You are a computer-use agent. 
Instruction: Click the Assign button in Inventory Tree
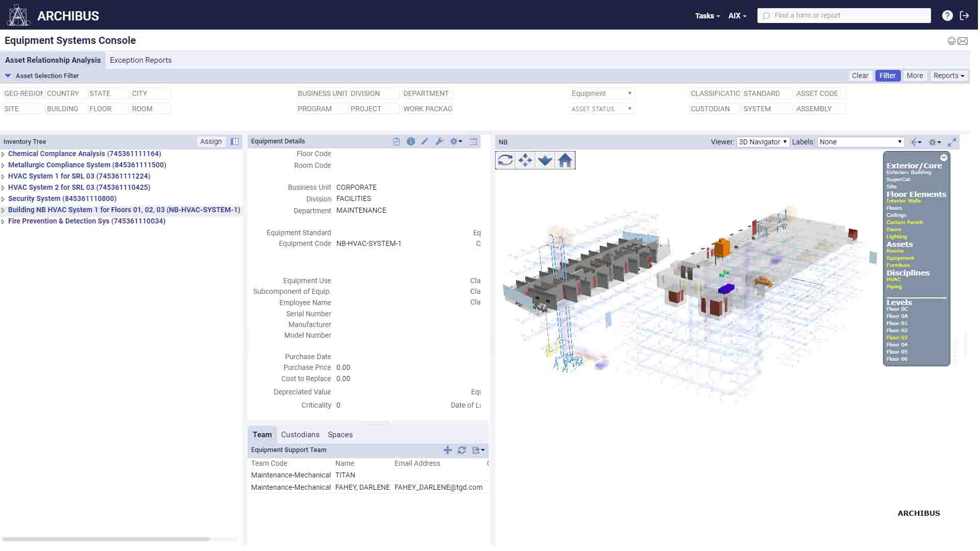click(x=211, y=141)
